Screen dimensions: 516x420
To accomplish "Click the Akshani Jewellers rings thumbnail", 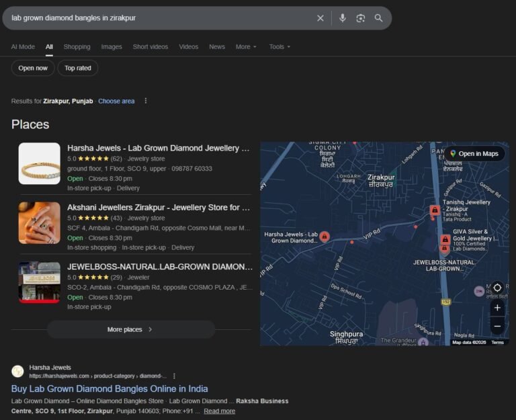I will [x=40, y=223].
